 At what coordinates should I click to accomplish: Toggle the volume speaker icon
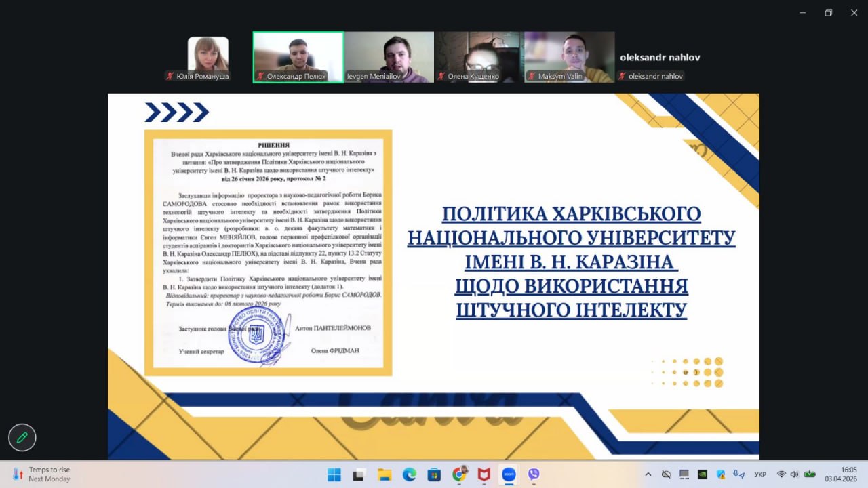tap(794, 474)
